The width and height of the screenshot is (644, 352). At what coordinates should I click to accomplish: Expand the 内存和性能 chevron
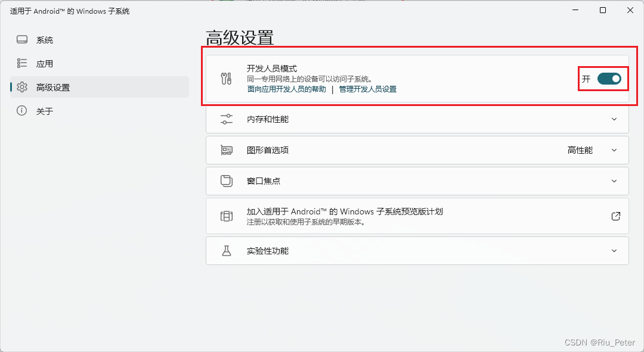(x=614, y=119)
